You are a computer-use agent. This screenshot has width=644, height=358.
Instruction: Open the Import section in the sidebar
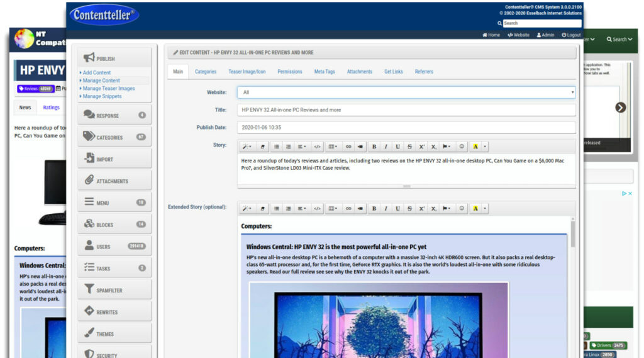[114, 159]
